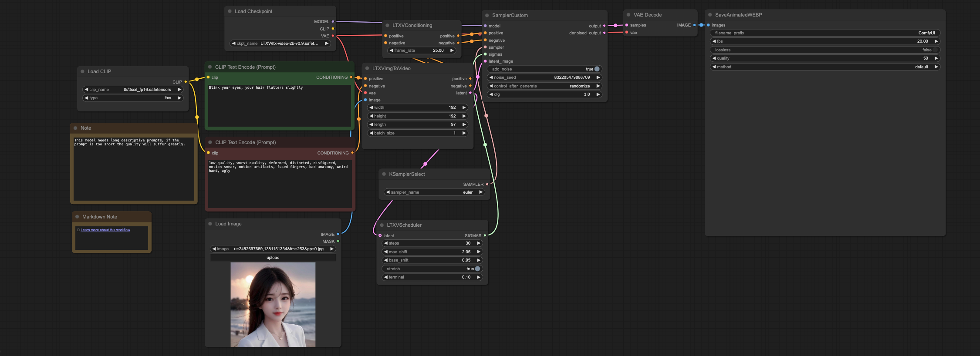Open the Learn more about this workflow link
980x356 pixels.
point(105,230)
